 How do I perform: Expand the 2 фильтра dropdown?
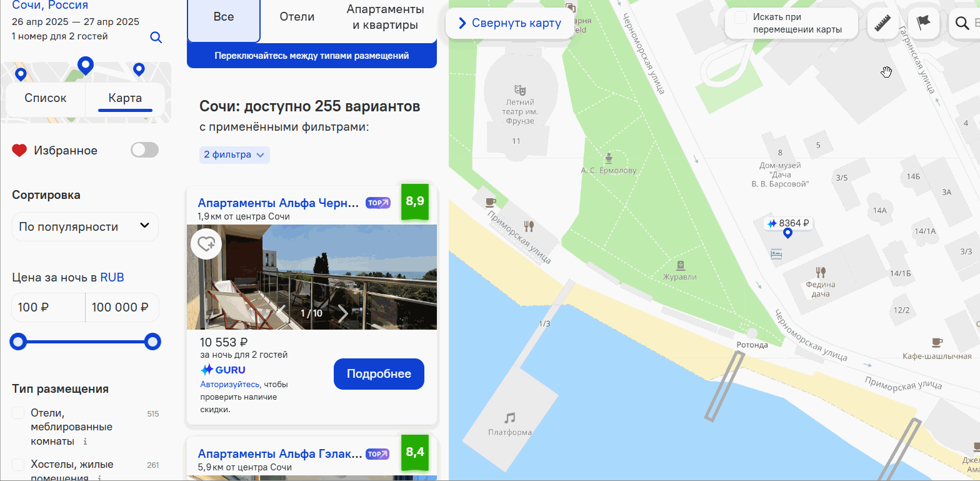coord(234,154)
